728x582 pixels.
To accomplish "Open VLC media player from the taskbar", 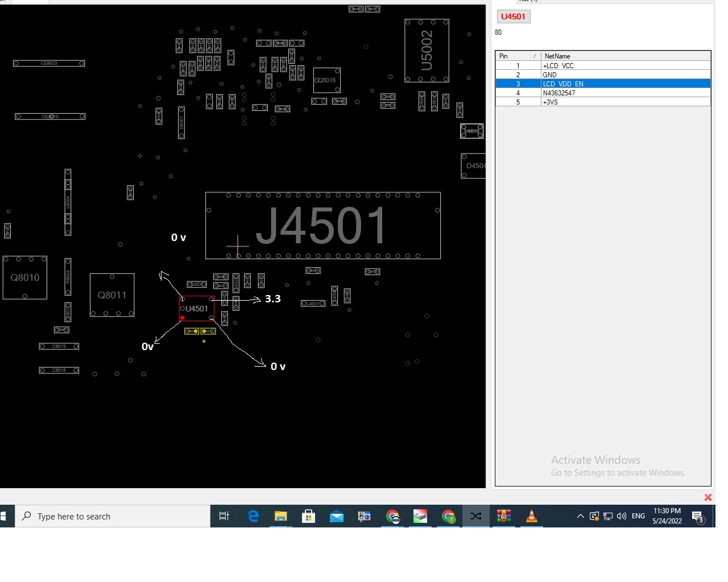I will (532, 516).
